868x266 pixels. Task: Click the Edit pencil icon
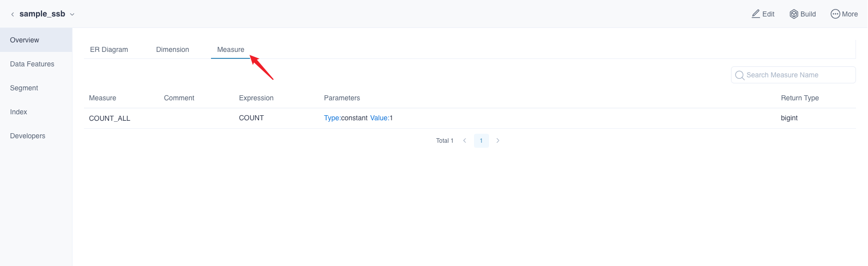tap(755, 14)
